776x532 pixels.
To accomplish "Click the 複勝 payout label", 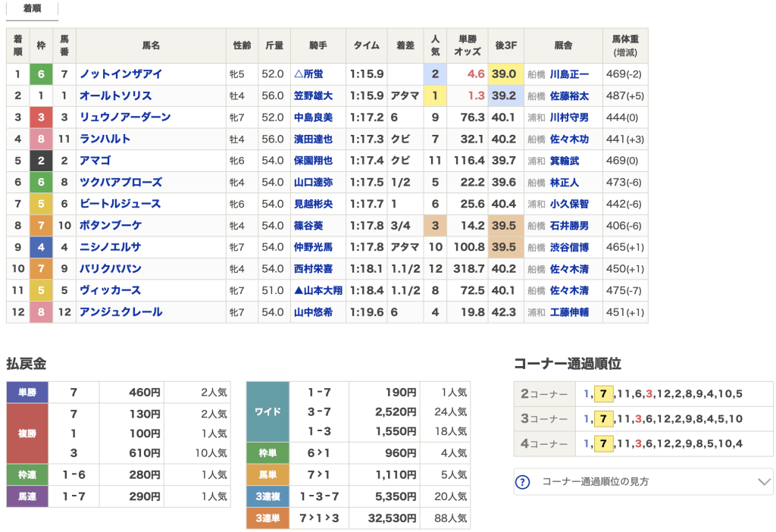I will 27,433.
